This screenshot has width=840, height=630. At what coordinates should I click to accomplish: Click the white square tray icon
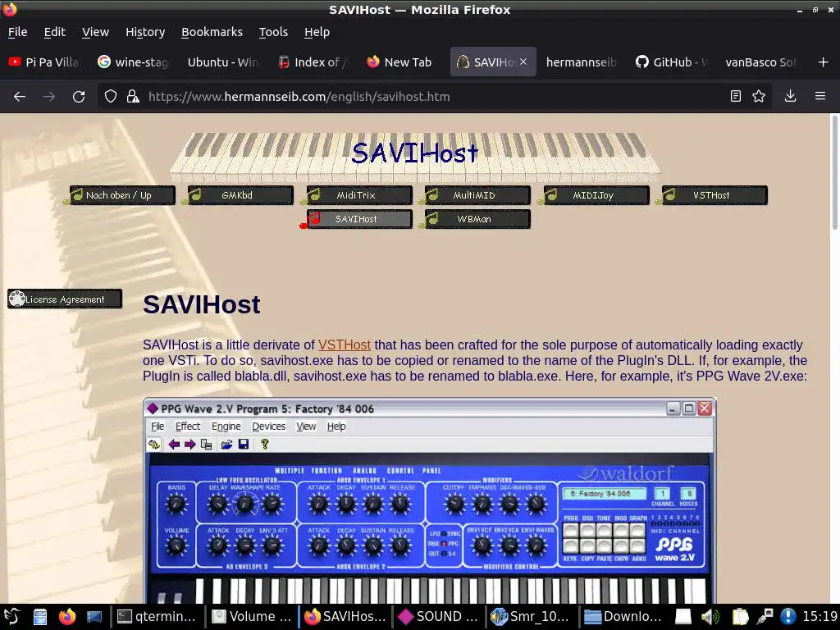[683, 617]
